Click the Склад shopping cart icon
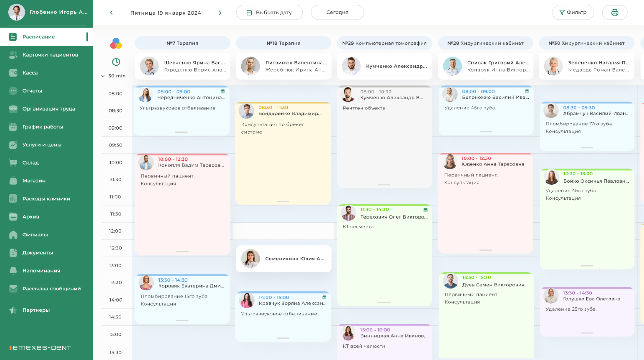 [13, 163]
